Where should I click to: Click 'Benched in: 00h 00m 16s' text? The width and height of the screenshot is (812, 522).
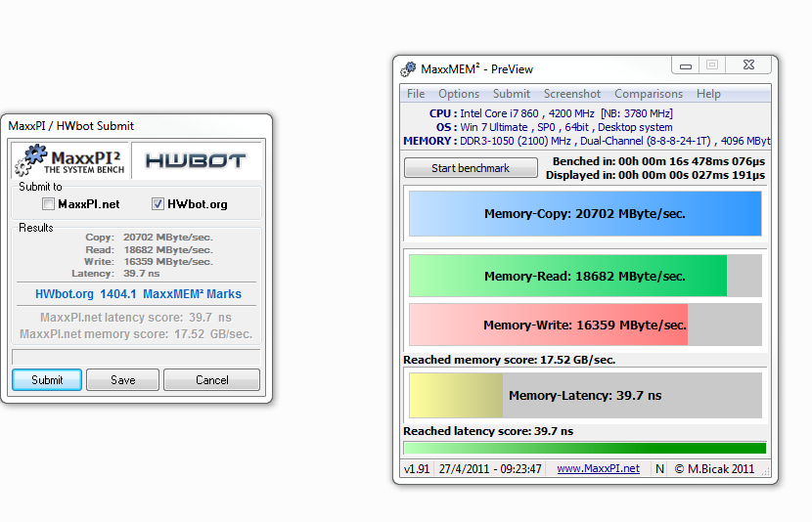pyautogui.click(x=658, y=161)
